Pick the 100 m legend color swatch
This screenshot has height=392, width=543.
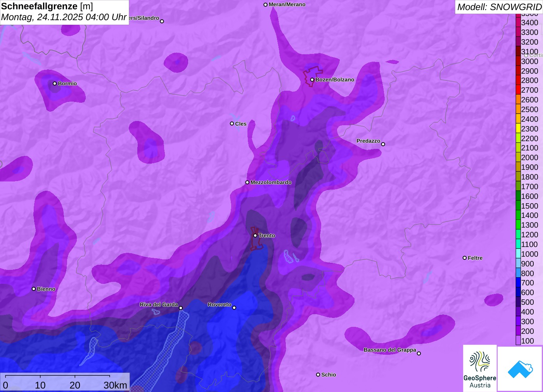click(518, 340)
